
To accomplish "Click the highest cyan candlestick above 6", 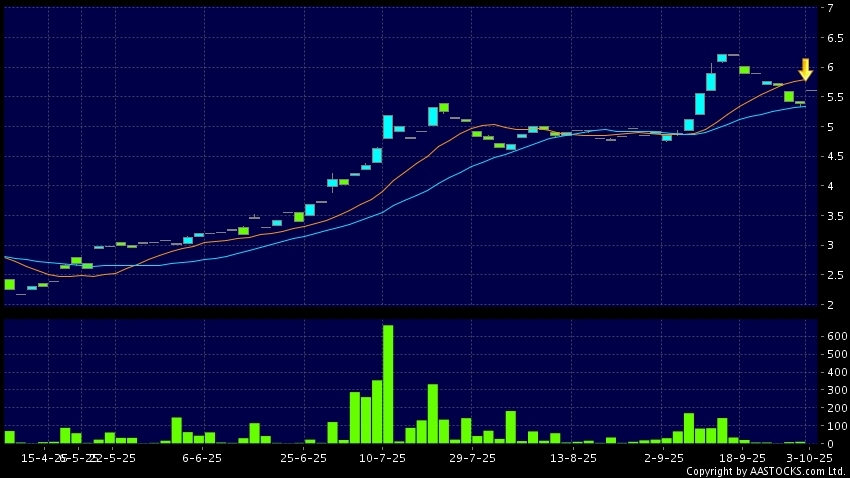I will (x=721, y=58).
